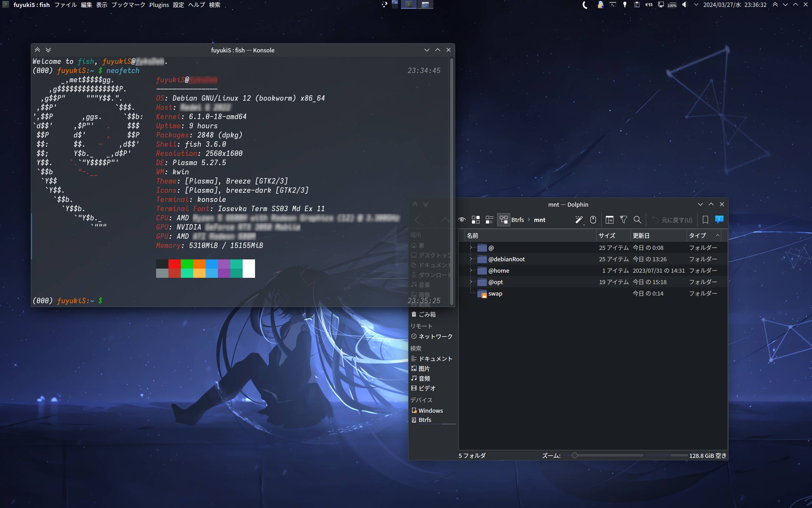
Task: Toggle split view in Dolphin toolbar
Action: coord(610,220)
